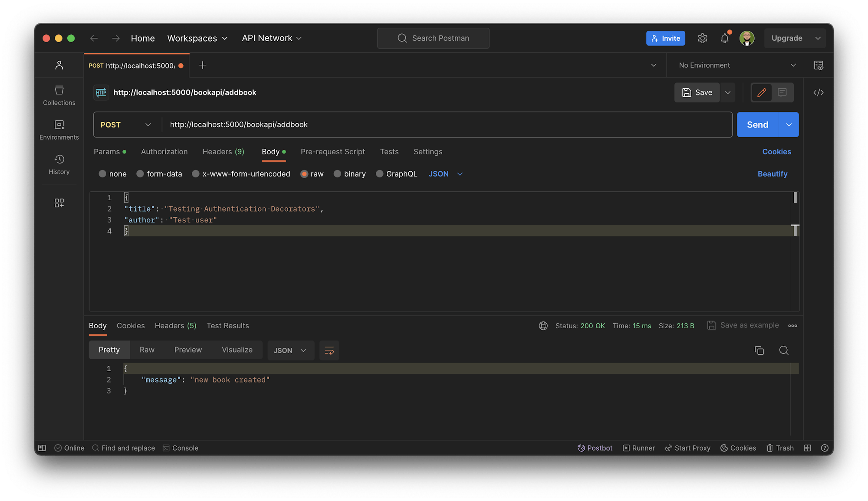Open the Test Results response tab
868x501 pixels.
pyautogui.click(x=227, y=326)
